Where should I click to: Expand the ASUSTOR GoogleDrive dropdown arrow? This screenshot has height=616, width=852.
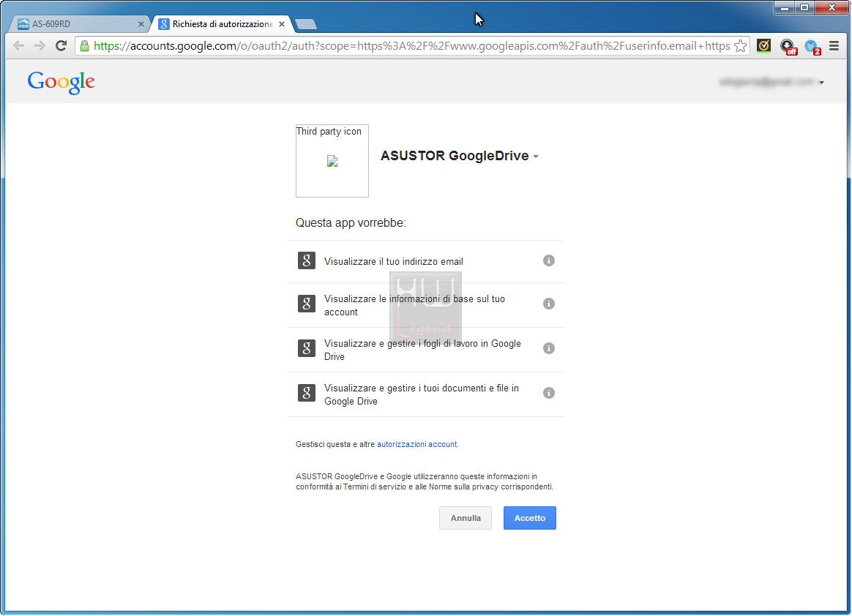(x=536, y=157)
